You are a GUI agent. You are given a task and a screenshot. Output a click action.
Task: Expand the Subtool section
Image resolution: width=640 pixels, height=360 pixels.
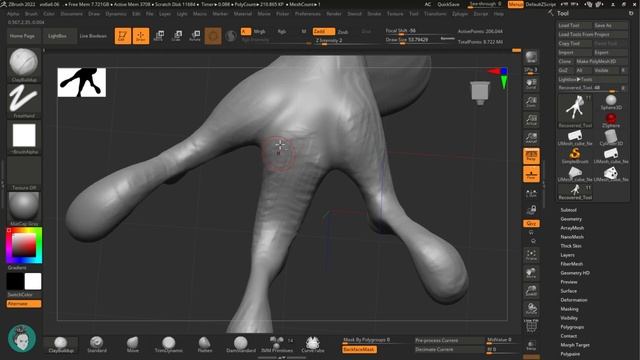(x=568, y=210)
